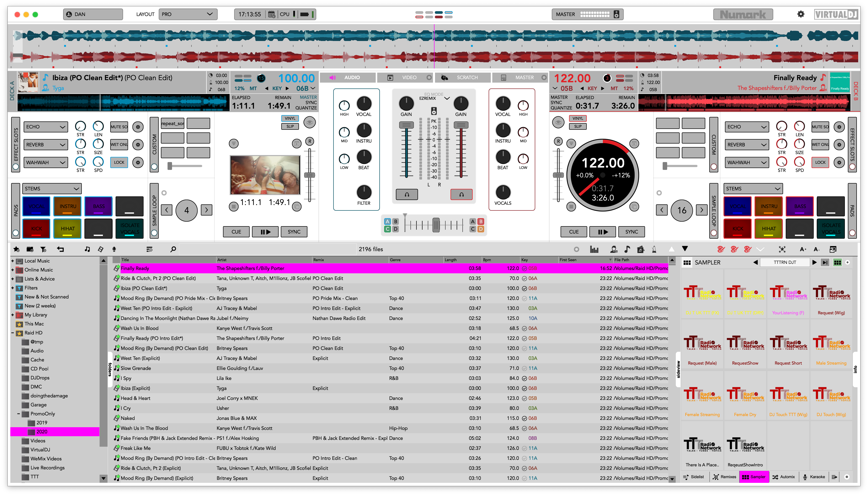This screenshot has width=868, height=495.
Task: Toggle SLIP mode on deck B
Action: tap(577, 126)
